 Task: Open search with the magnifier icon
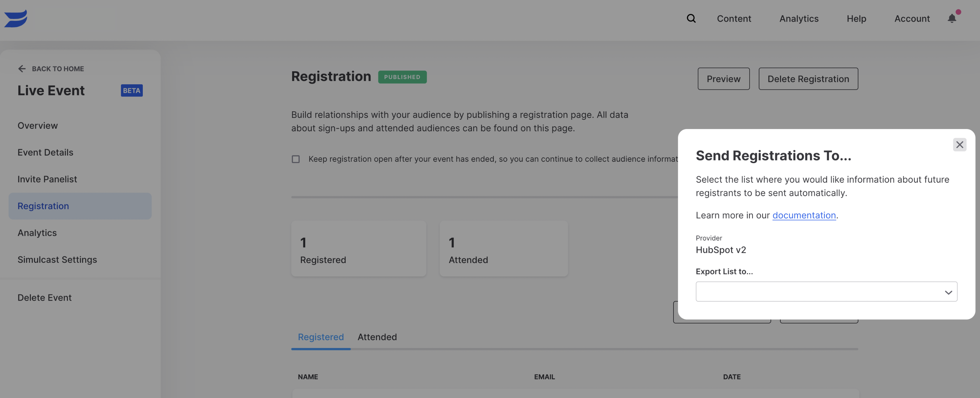click(x=691, y=18)
